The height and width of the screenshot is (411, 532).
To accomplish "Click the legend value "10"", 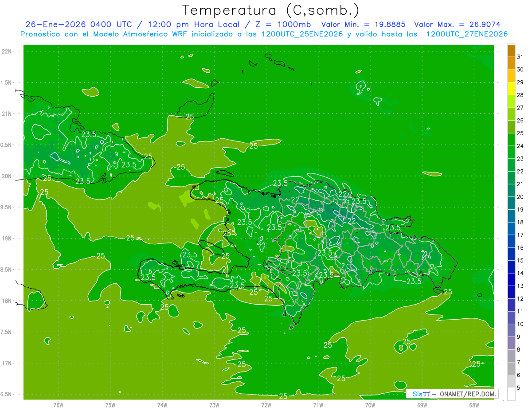I will tap(520, 324).
